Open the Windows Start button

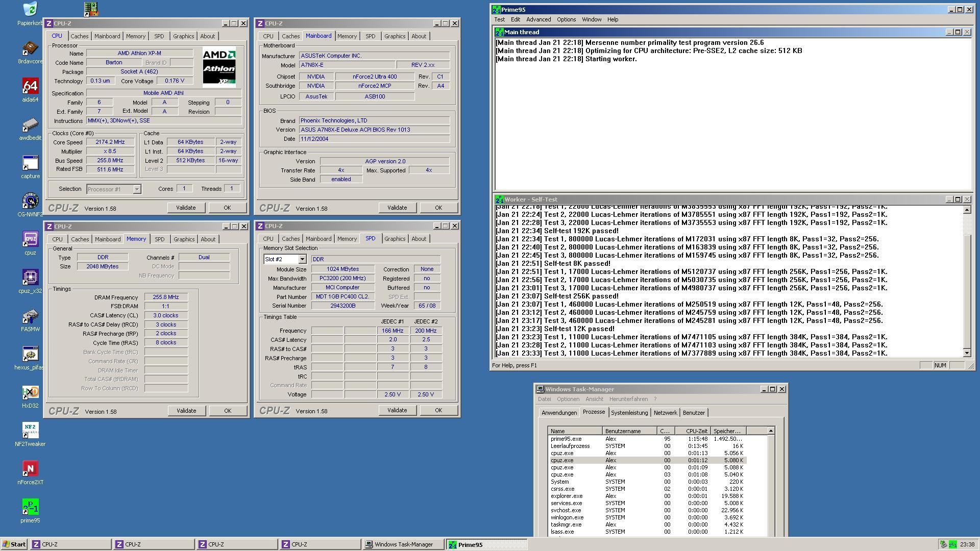[14, 544]
